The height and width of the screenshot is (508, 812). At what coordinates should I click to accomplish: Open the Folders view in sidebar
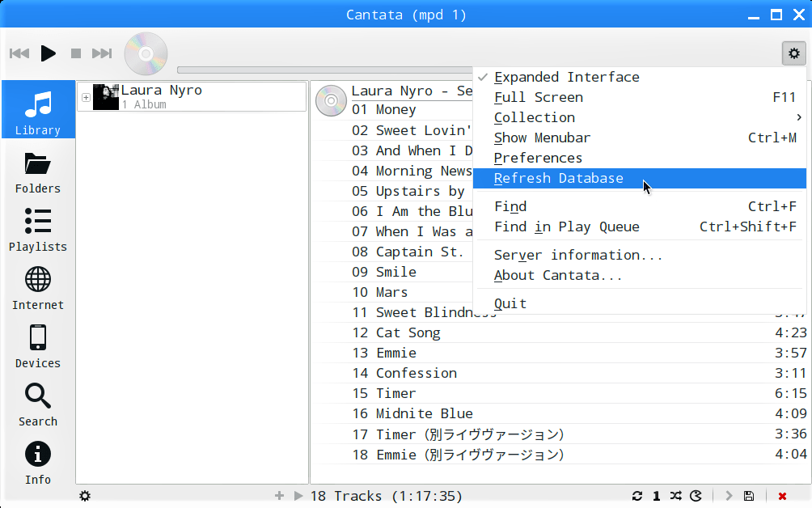click(38, 173)
